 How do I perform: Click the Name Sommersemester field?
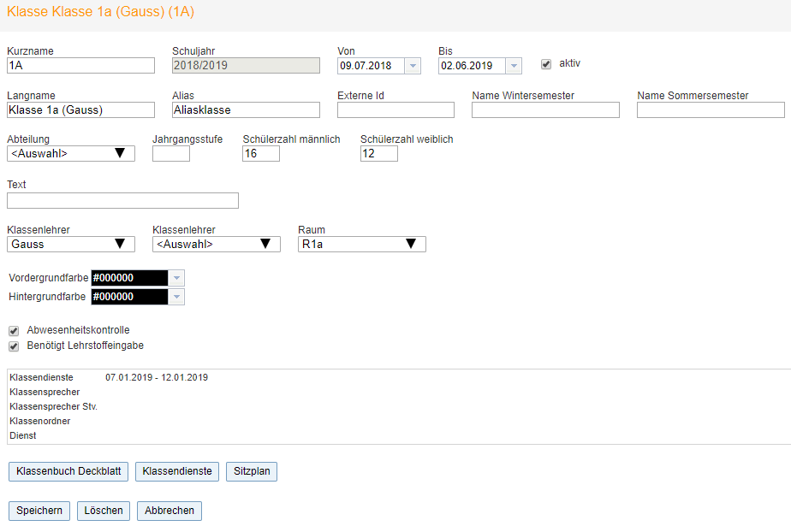(711, 110)
